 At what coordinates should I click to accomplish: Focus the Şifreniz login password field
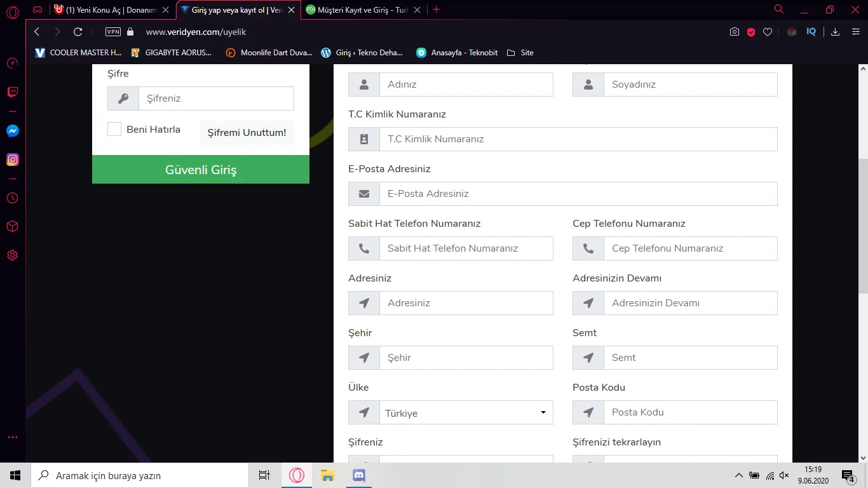tap(216, 98)
